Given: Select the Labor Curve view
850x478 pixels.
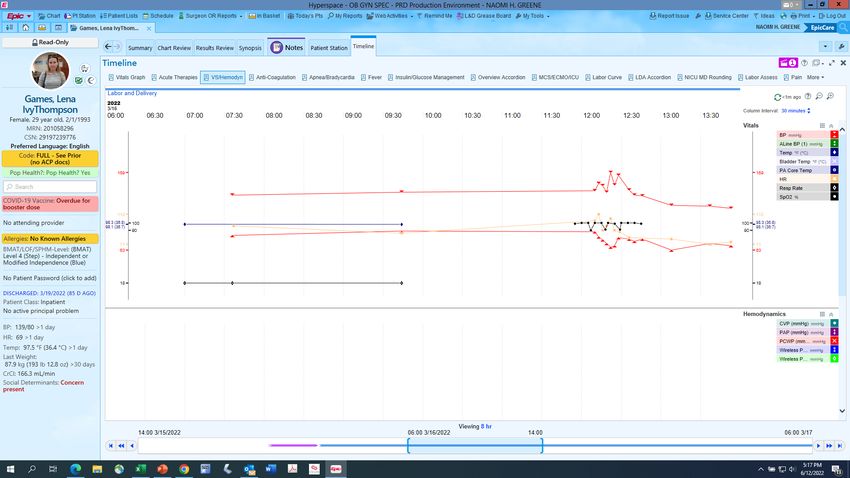Looking at the screenshot, I should 603,77.
